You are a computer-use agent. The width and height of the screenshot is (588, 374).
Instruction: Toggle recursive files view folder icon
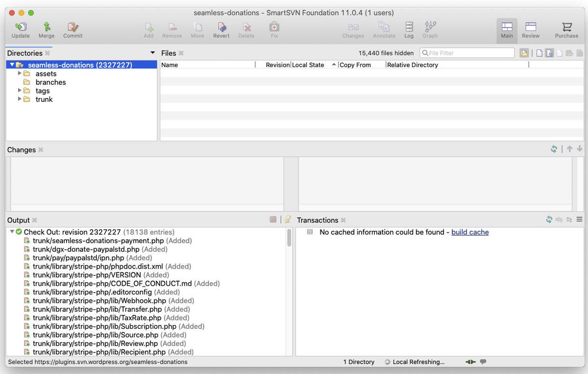pos(524,53)
